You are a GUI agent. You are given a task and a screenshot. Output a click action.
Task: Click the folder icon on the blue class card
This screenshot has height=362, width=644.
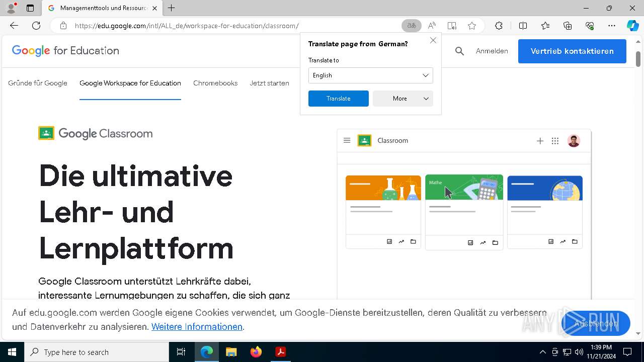575,242
